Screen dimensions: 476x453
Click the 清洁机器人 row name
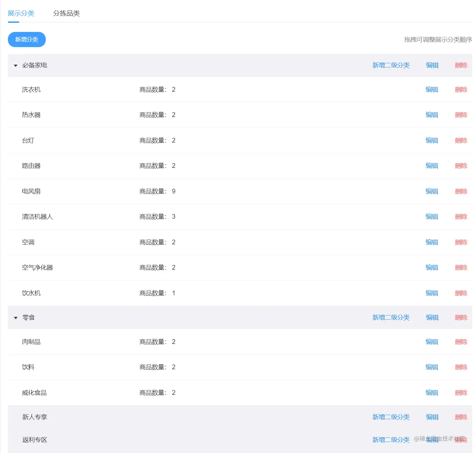click(37, 217)
